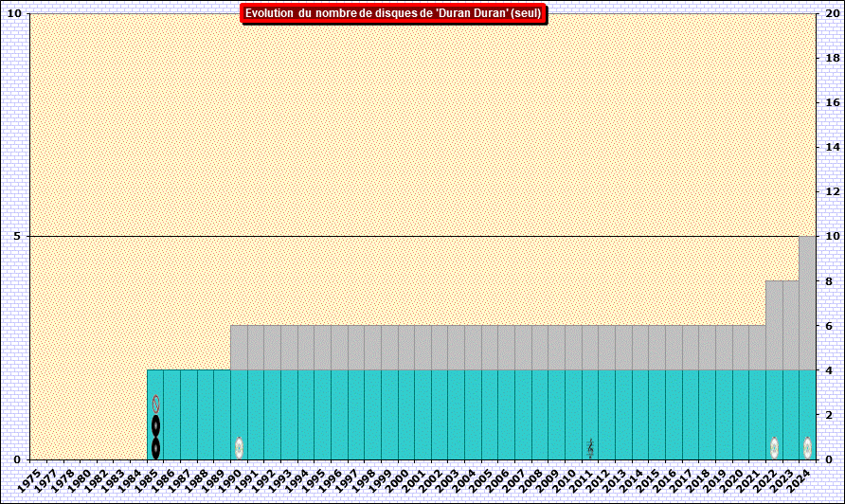Click the silver CD icon in 2024
845x504 pixels.
point(807,448)
